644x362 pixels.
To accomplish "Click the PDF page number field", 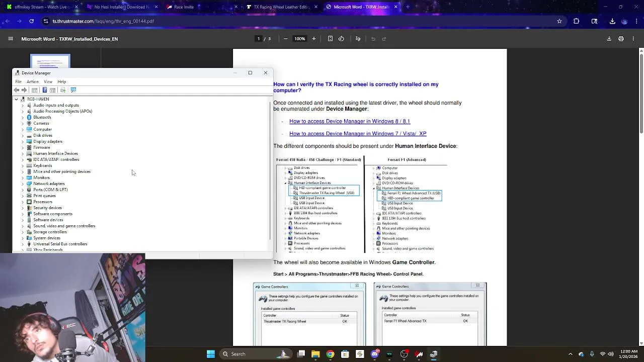I will pos(259,39).
